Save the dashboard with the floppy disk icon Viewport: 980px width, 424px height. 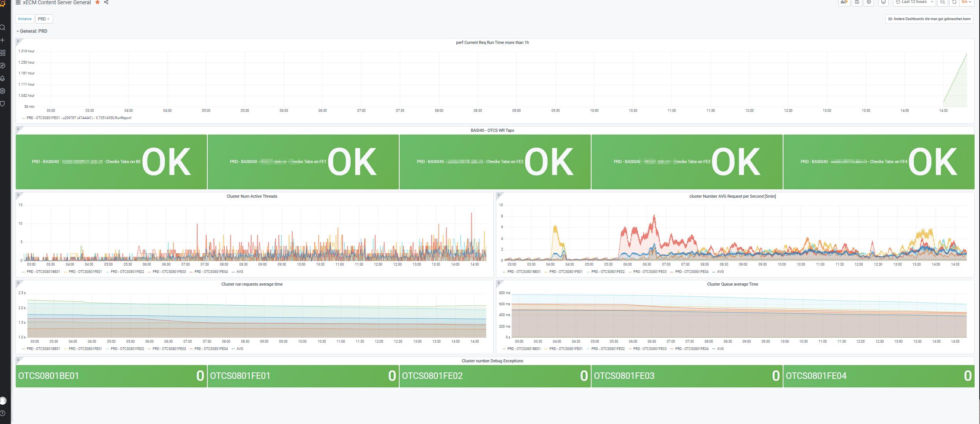(x=857, y=2)
